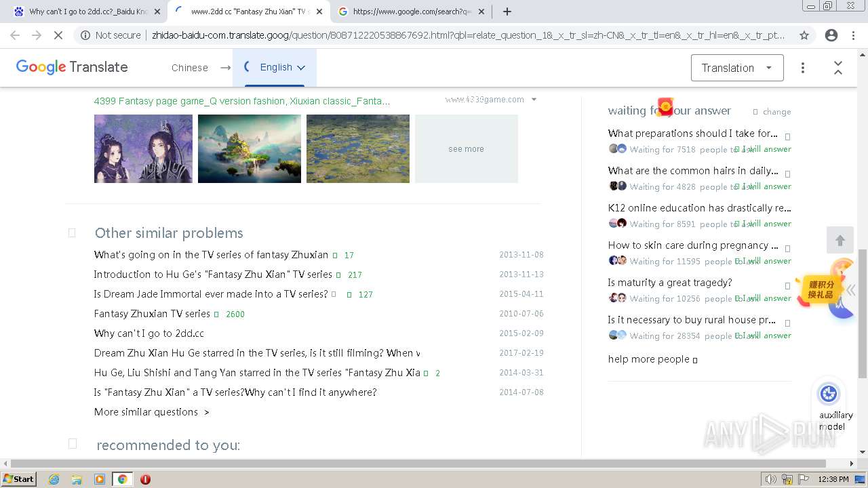Open the Chrome profile avatar
This screenshot has width=868, height=488.
pyautogui.click(x=831, y=35)
